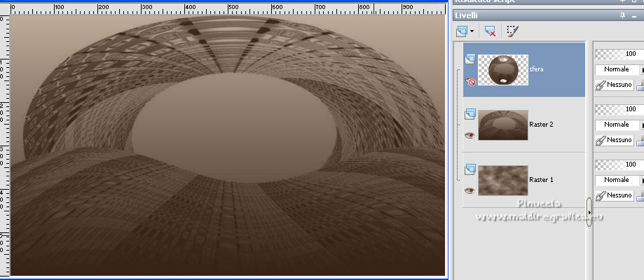Open the New Layer dropdown icon in Livelli
644x280 pixels.
point(462,31)
